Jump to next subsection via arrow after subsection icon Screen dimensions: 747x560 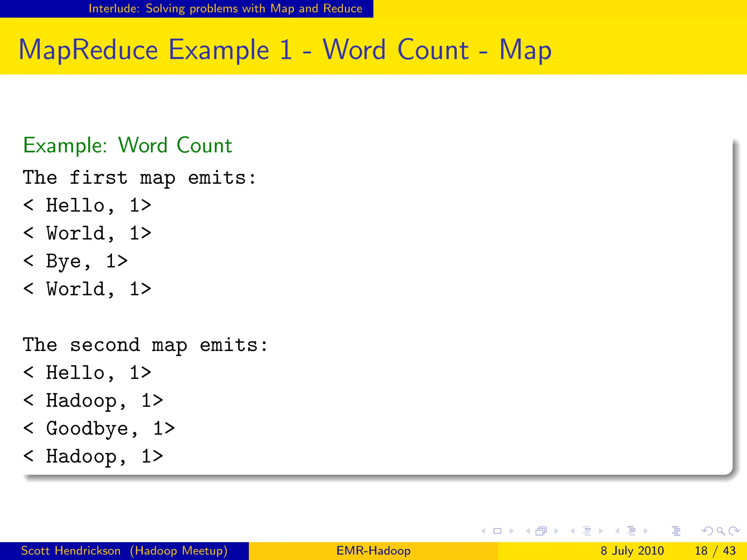point(601,531)
